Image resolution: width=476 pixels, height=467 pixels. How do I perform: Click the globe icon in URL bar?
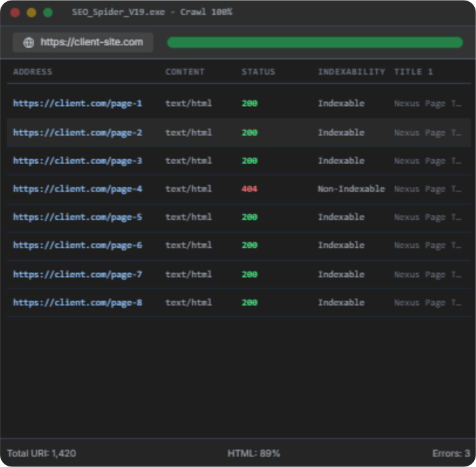pyautogui.click(x=29, y=43)
